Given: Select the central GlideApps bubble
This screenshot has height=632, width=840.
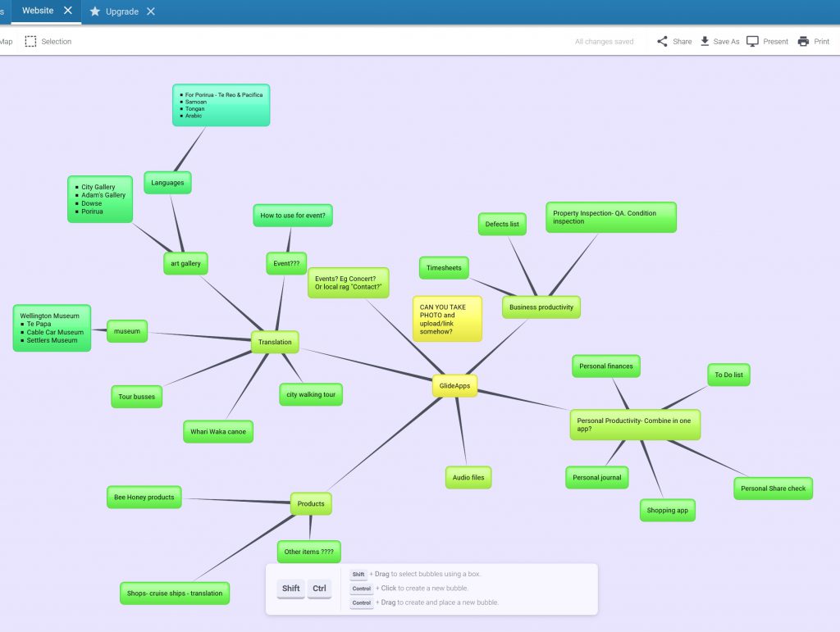Looking at the screenshot, I should [x=454, y=386].
